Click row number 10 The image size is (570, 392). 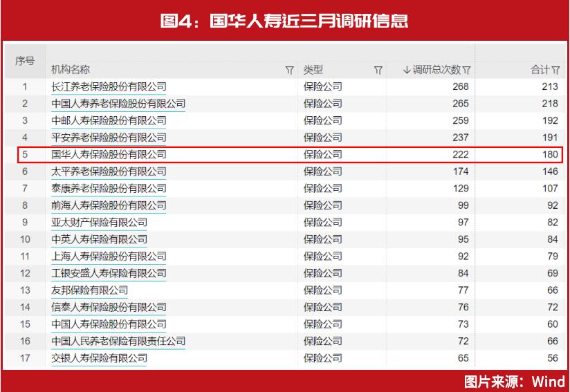[x=25, y=239]
